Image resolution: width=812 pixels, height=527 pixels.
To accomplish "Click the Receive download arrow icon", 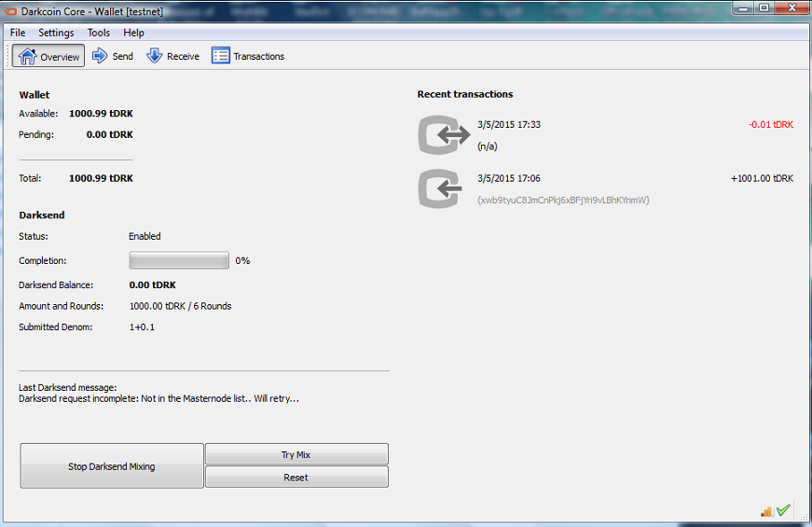I will coord(155,55).
